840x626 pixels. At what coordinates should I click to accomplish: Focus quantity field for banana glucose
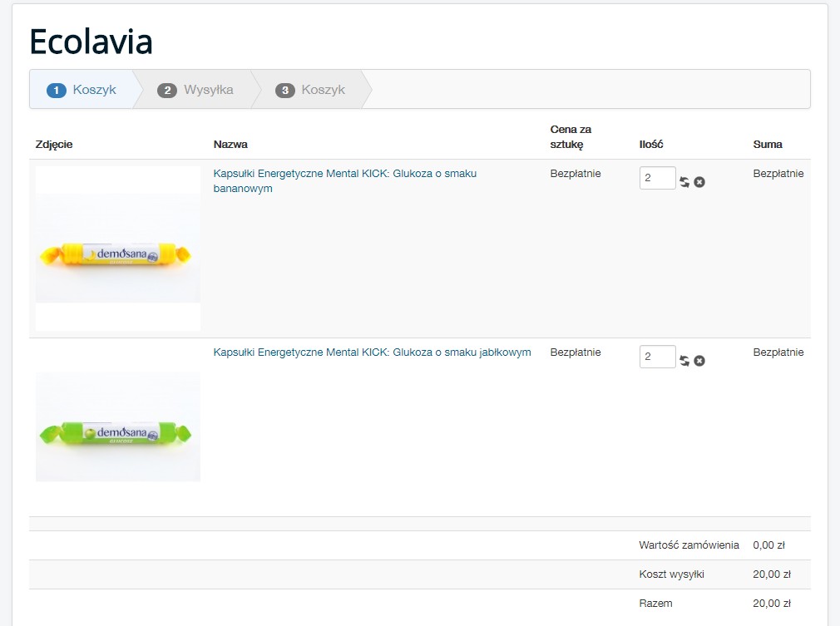[x=657, y=178]
